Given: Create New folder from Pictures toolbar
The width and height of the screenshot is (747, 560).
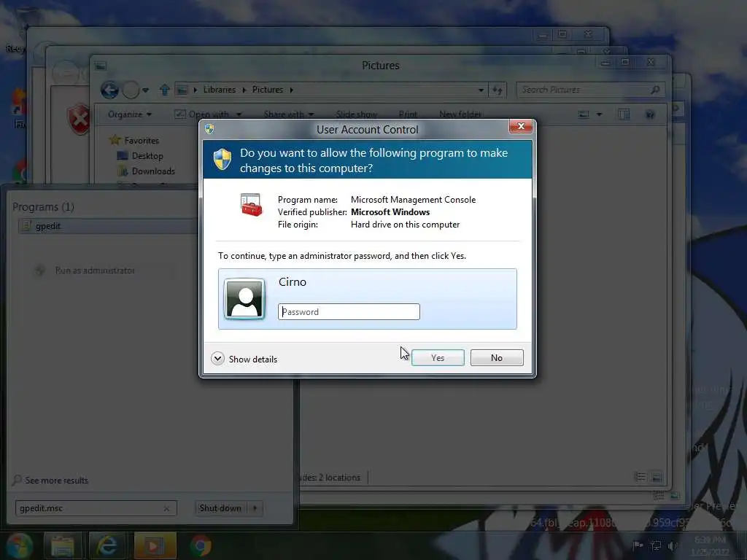Looking at the screenshot, I should [x=460, y=114].
